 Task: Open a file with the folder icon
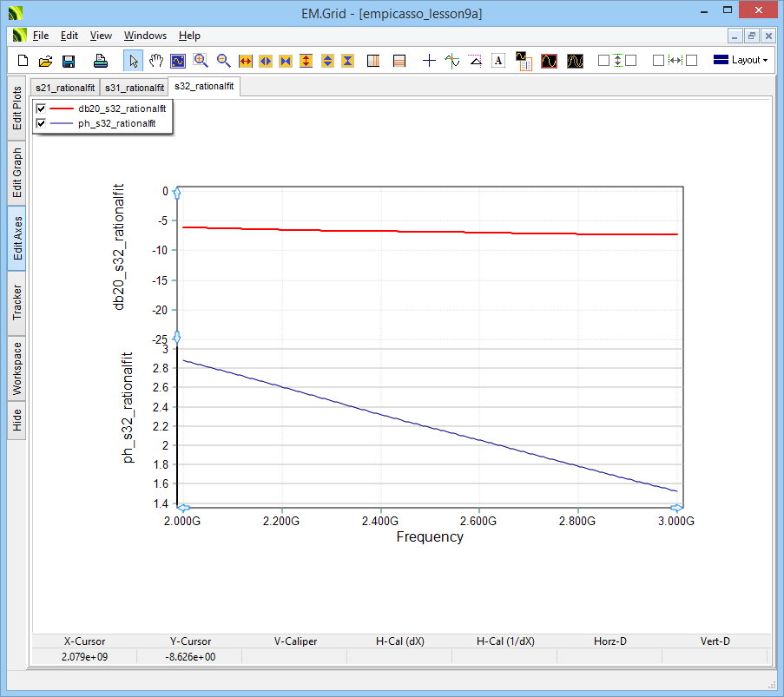[x=46, y=61]
